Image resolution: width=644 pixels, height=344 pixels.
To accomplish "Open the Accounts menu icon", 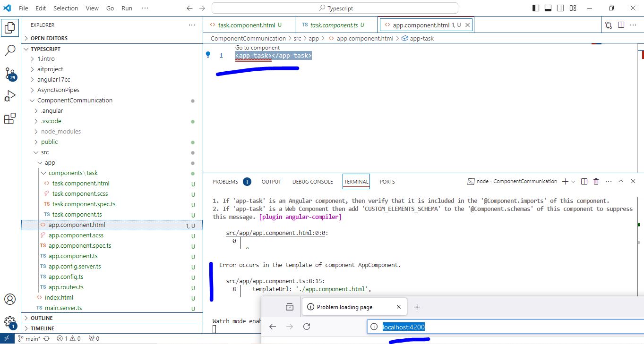I will pyautogui.click(x=10, y=299).
